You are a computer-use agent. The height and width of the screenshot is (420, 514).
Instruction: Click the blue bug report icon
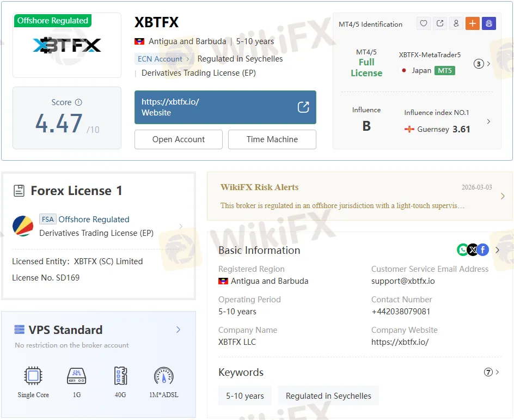[x=489, y=23]
